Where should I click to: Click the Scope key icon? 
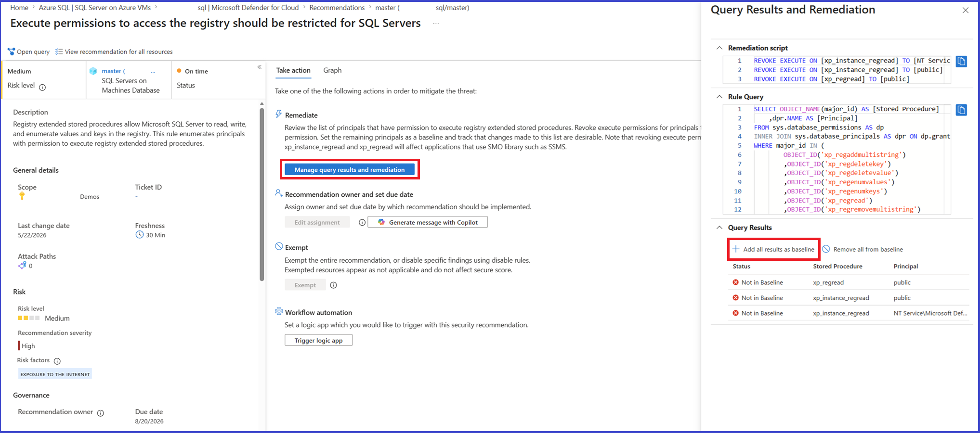(x=22, y=196)
